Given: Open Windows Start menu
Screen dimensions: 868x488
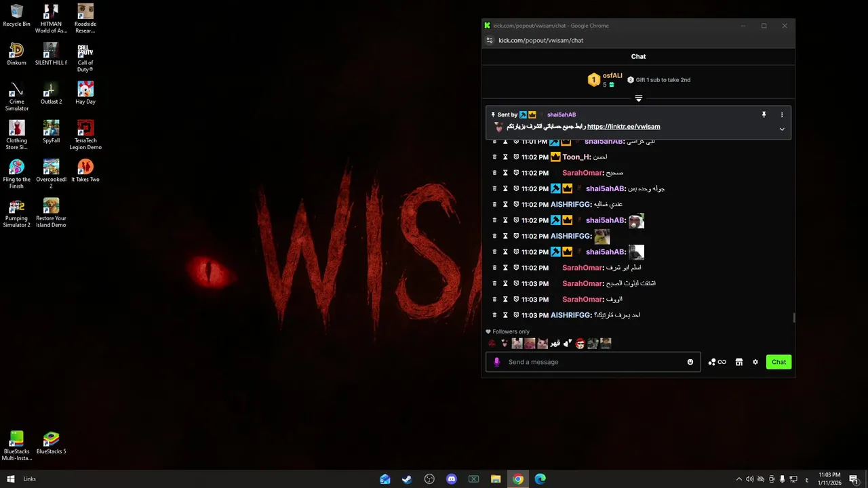Looking at the screenshot, I should click(11, 479).
